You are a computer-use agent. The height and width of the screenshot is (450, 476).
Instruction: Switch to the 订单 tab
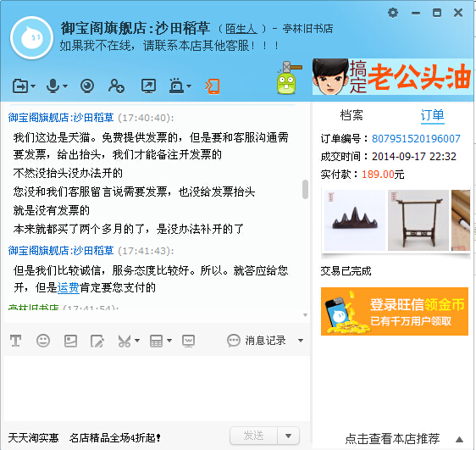coord(432,115)
